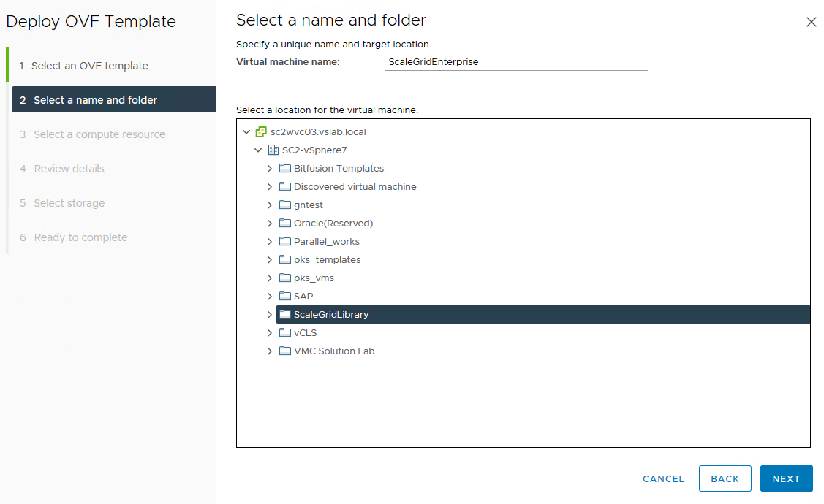Viewport: 824px width, 504px height.
Task: Select the Parallel_works label
Action: coord(327,242)
